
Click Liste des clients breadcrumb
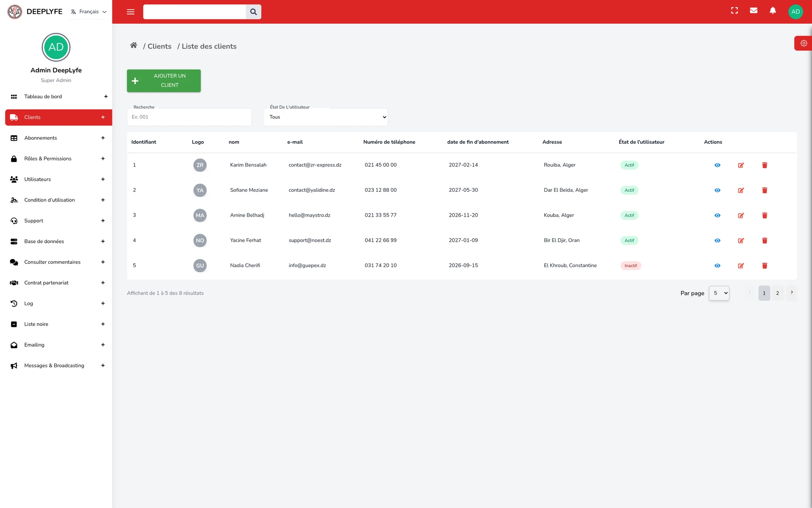[x=209, y=46]
